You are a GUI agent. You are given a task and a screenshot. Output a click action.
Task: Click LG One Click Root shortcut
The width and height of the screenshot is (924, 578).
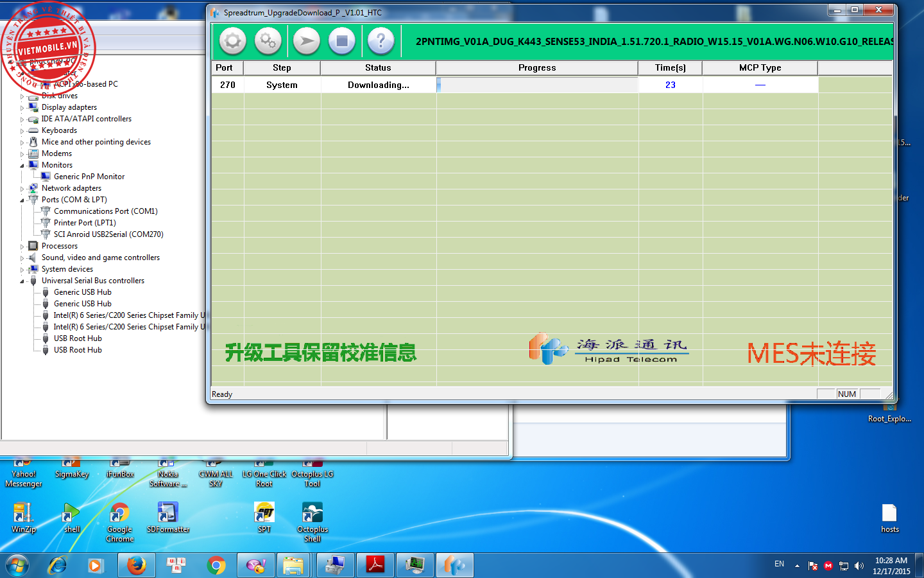[x=264, y=473]
